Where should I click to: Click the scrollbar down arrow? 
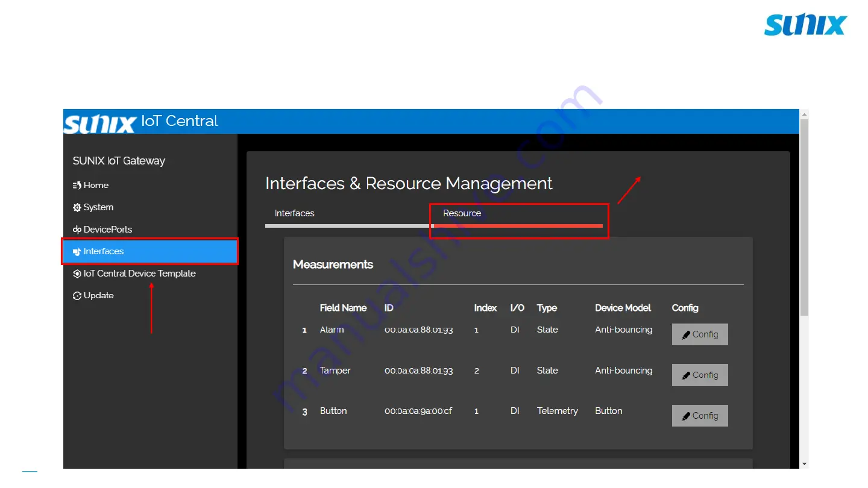click(804, 464)
